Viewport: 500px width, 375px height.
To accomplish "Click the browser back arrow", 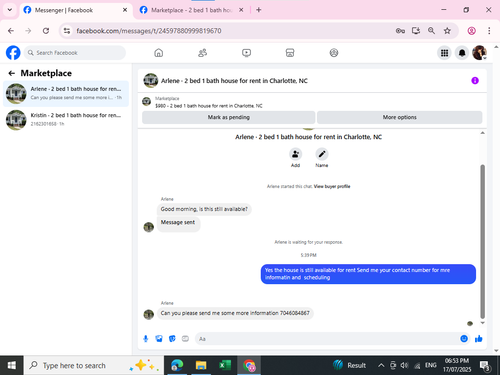I will point(11,31).
